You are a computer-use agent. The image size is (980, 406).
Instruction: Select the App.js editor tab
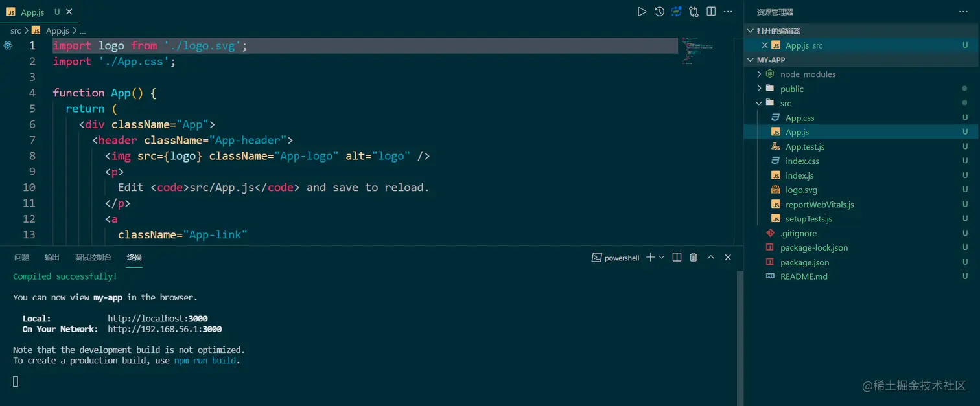point(39,12)
